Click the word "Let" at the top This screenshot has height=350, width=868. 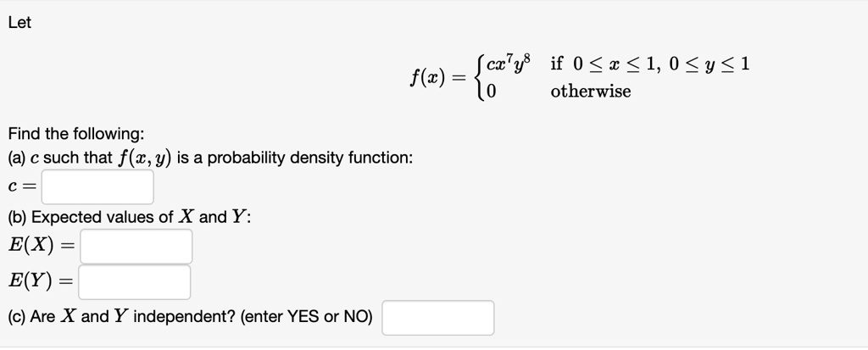[x=19, y=24]
